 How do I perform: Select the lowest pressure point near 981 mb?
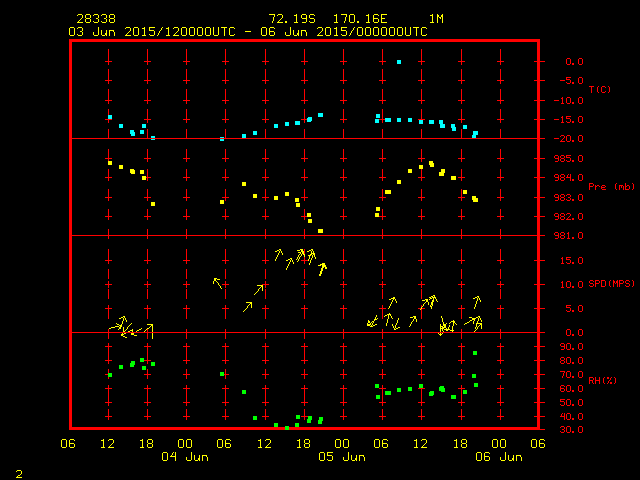click(x=320, y=231)
